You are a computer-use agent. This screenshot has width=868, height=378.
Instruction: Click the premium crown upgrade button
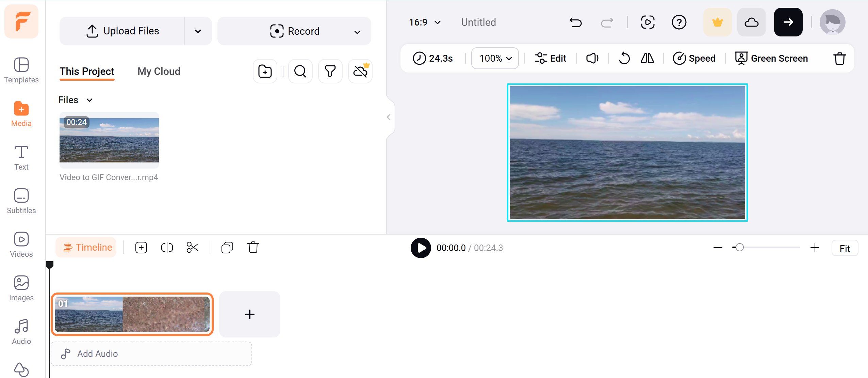(x=717, y=22)
